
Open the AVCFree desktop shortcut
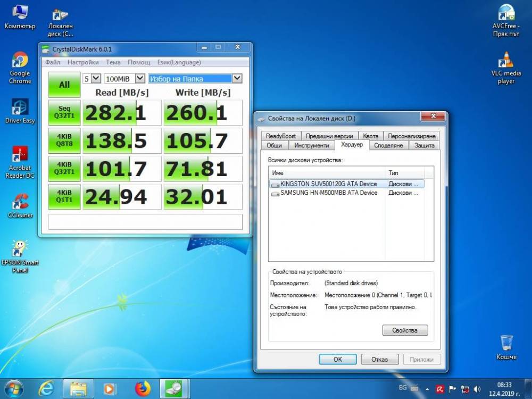point(506,20)
